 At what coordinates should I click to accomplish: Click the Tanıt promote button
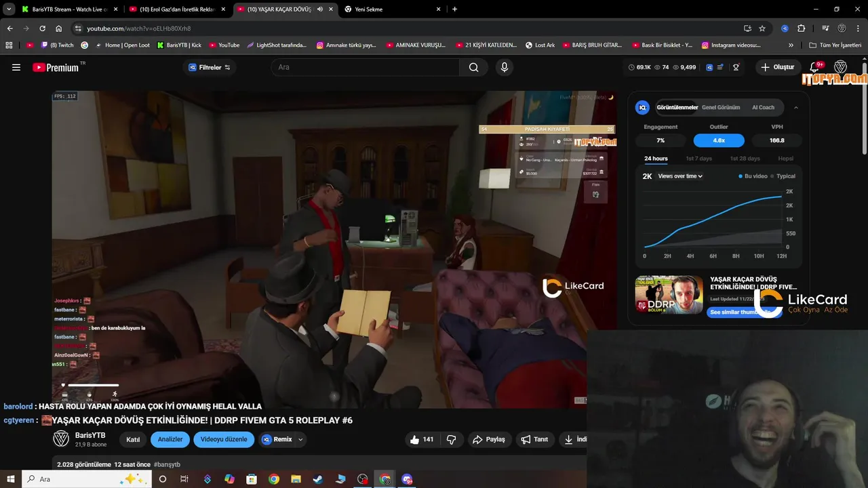(534, 439)
